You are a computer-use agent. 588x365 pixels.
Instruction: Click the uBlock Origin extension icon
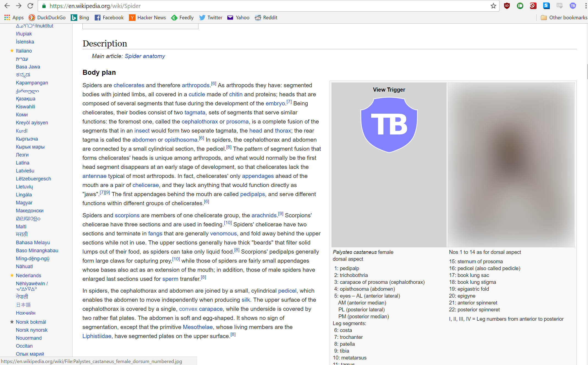point(507,6)
